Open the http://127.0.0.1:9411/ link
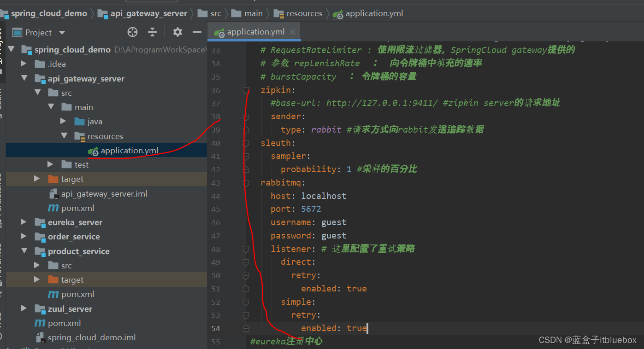Screen dimensions: 644x349 pos(382,103)
